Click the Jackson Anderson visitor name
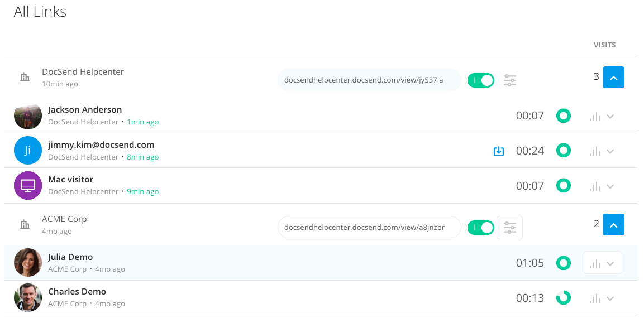This screenshot has height=318, width=644. tap(85, 110)
